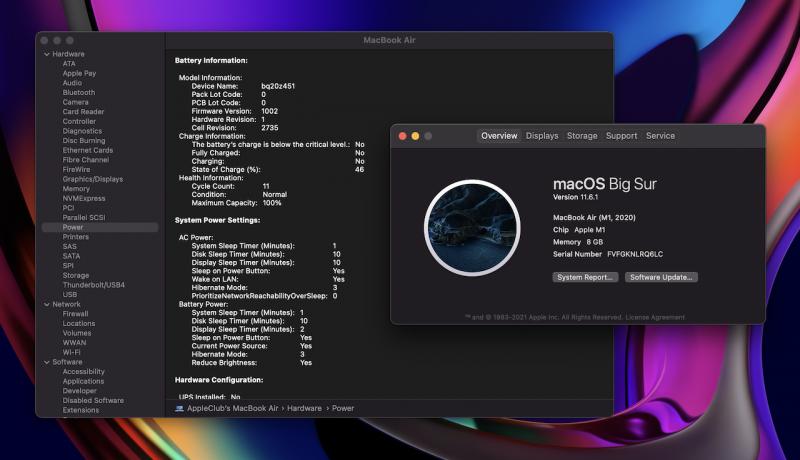
Task: Select Accessibility under Software
Action: [x=83, y=372]
